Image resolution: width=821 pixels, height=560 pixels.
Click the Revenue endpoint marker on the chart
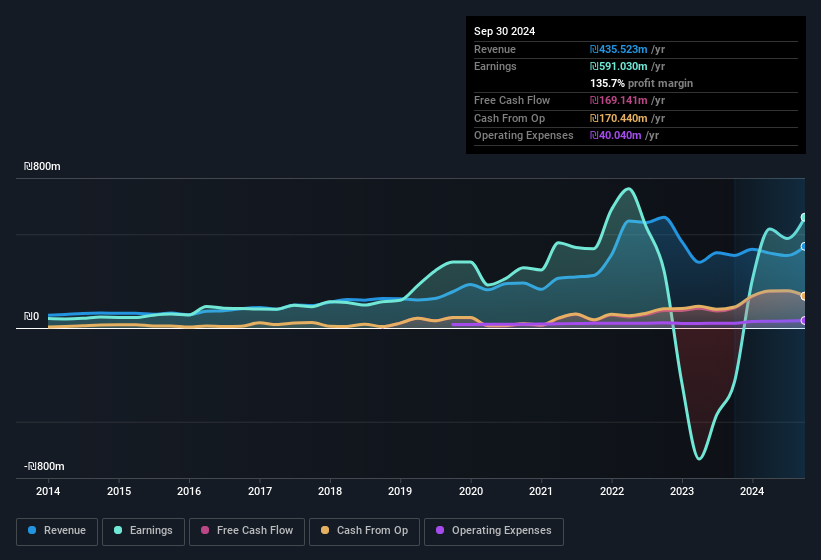pyautogui.click(x=804, y=247)
